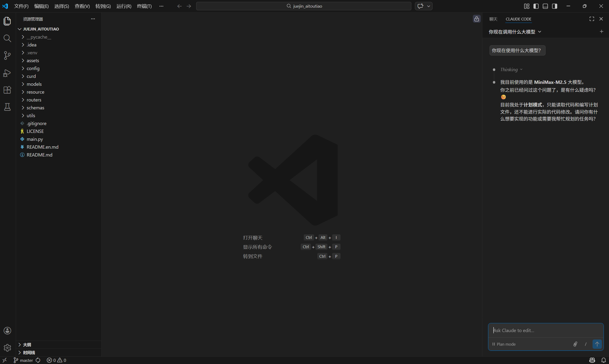This screenshot has height=364, width=609.
Task: Open the Run and Debug view
Action: point(7,73)
